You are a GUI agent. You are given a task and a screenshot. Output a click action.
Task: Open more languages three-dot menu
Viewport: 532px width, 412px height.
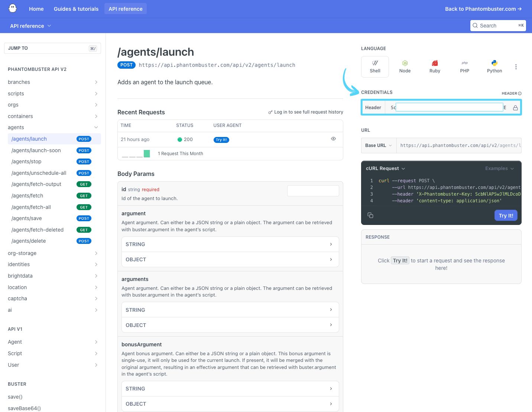tap(516, 67)
